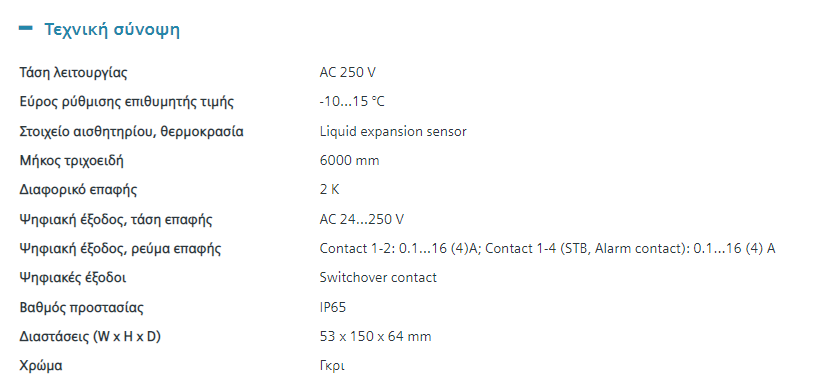This screenshot has width=815, height=390.
Task: Click Στοιχείο αισθητηρίου, θερμοκρασία label
Action: tap(132, 132)
